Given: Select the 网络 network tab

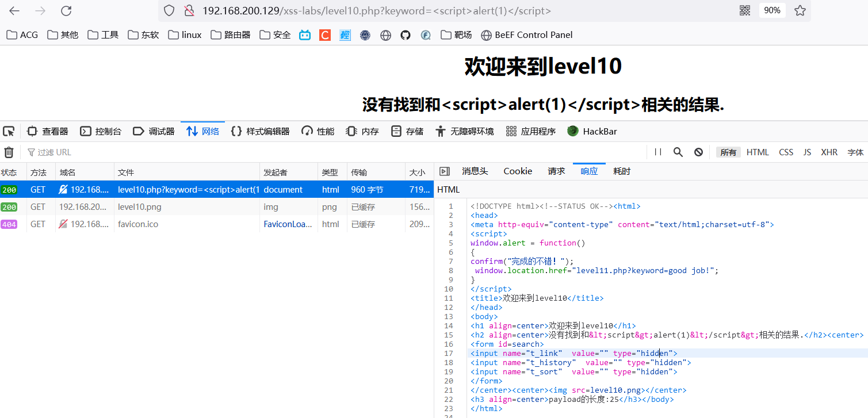Looking at the screenshot, I should click(202, 132).
